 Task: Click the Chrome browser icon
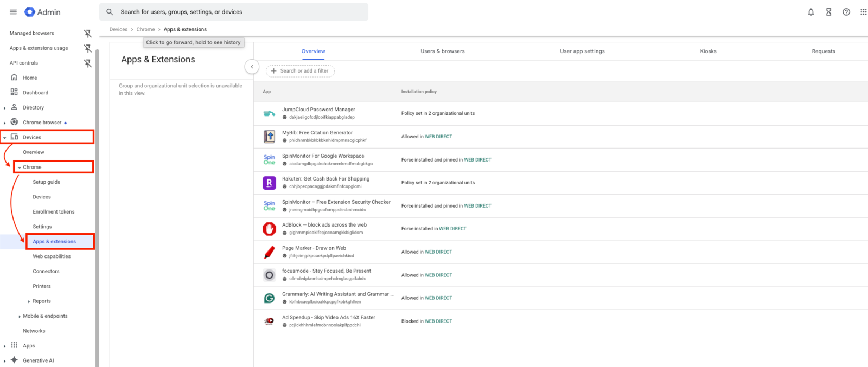point(14,122)
